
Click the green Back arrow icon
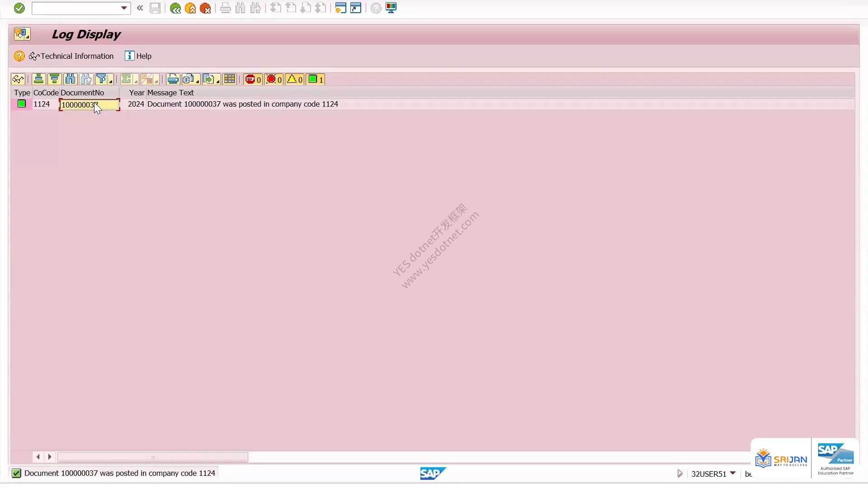[x=175, y=8]
